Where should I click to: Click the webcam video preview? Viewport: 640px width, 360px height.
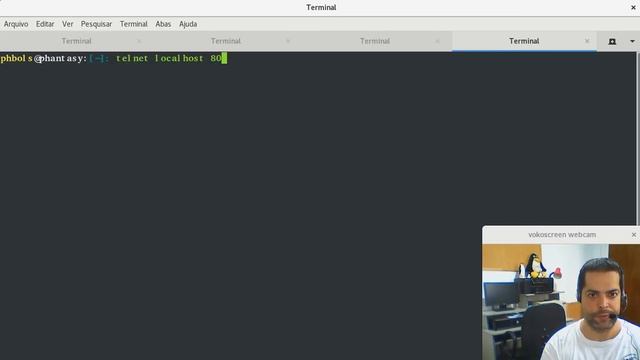point(561,302)
